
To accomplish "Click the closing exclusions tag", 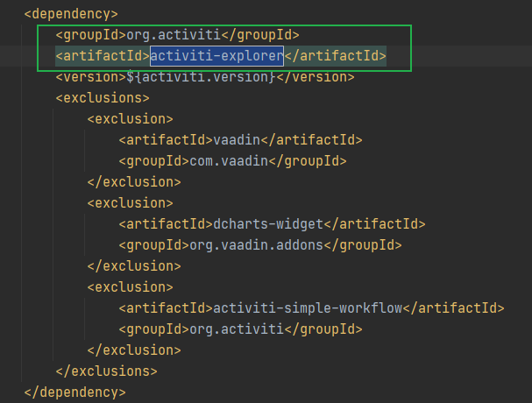I will click(107, 371).
